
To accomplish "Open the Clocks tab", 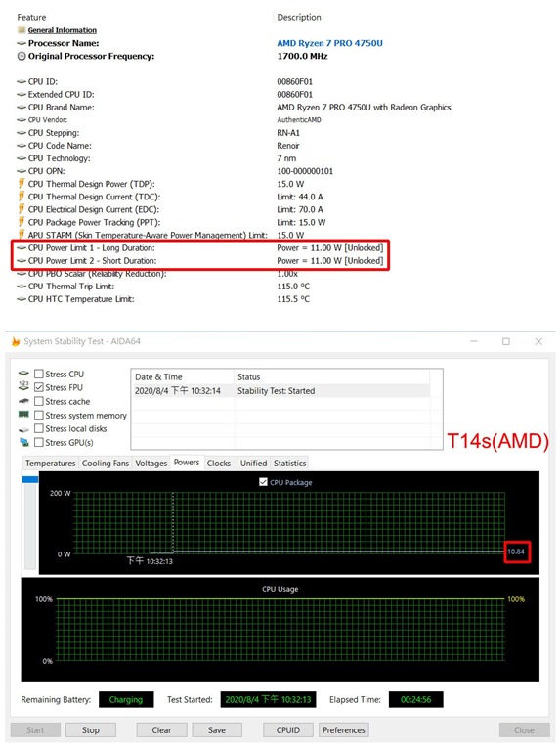I will (x=219, y=464).
